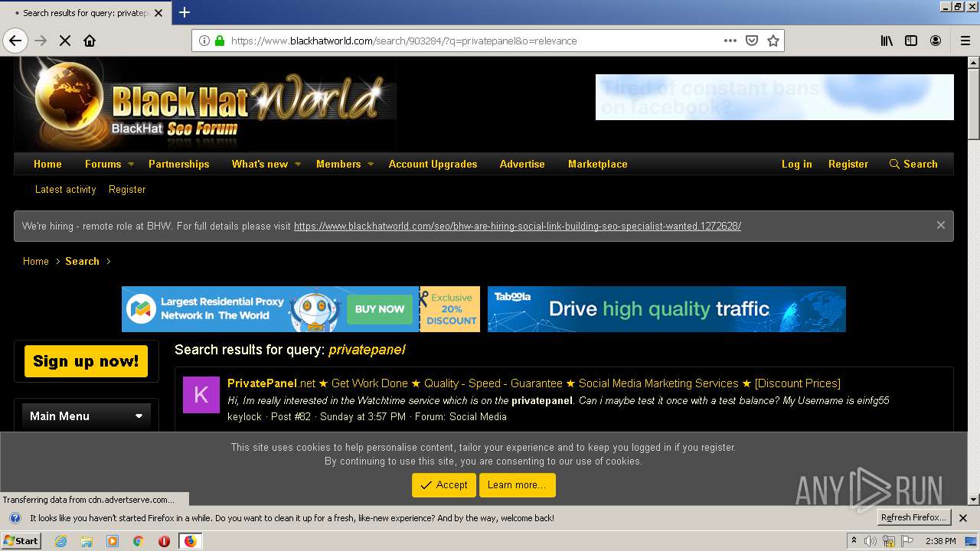The height and width of the screenshot is (551, 980).
Task: Launch Chrome from the taskbar
Action: [138, 541]
